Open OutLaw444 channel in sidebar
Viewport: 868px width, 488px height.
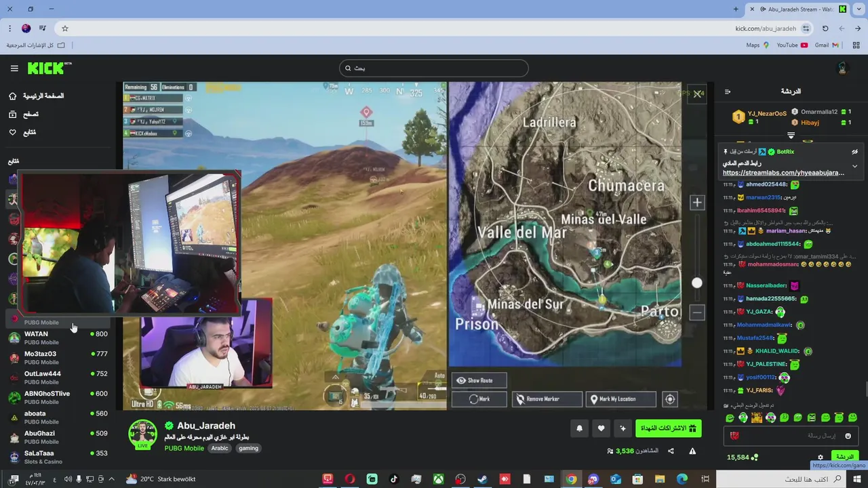click(x=58, y=377)
